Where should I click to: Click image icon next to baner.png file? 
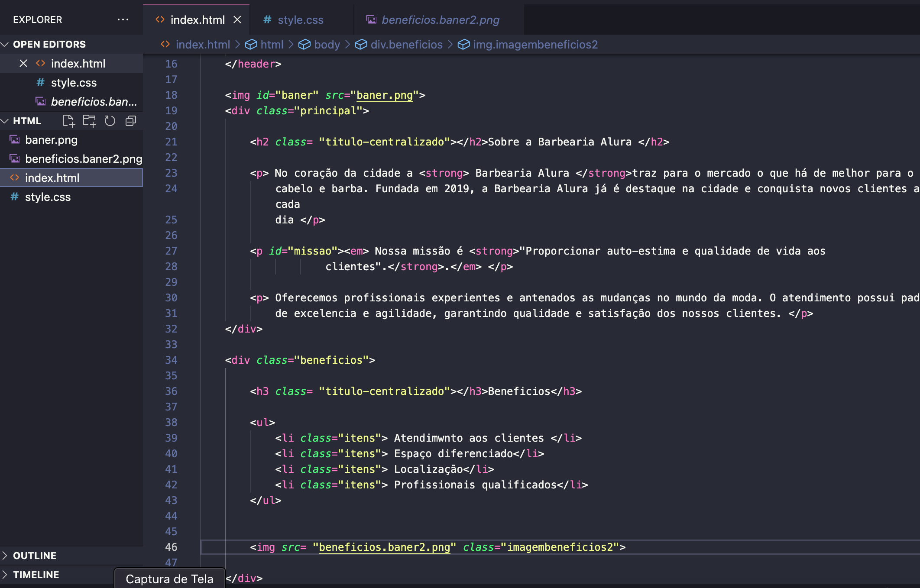click(x=15, y=140)
